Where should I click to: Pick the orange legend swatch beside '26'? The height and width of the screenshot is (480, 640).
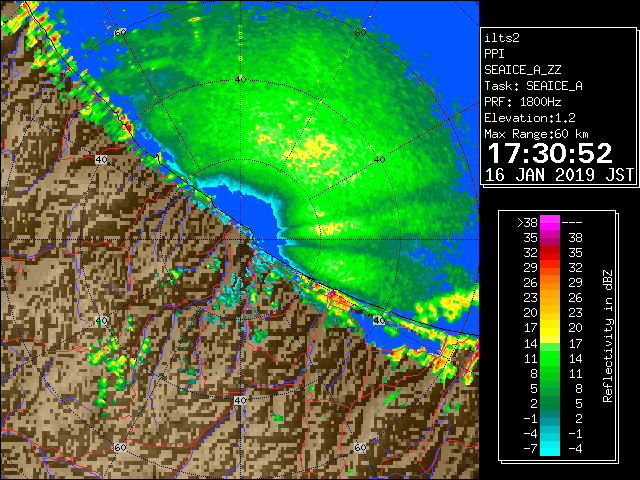point(550,283)
